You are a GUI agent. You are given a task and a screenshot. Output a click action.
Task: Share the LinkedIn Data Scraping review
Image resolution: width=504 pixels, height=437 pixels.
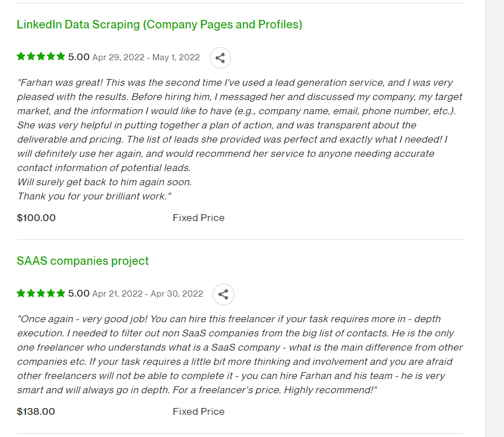(220, 58)
